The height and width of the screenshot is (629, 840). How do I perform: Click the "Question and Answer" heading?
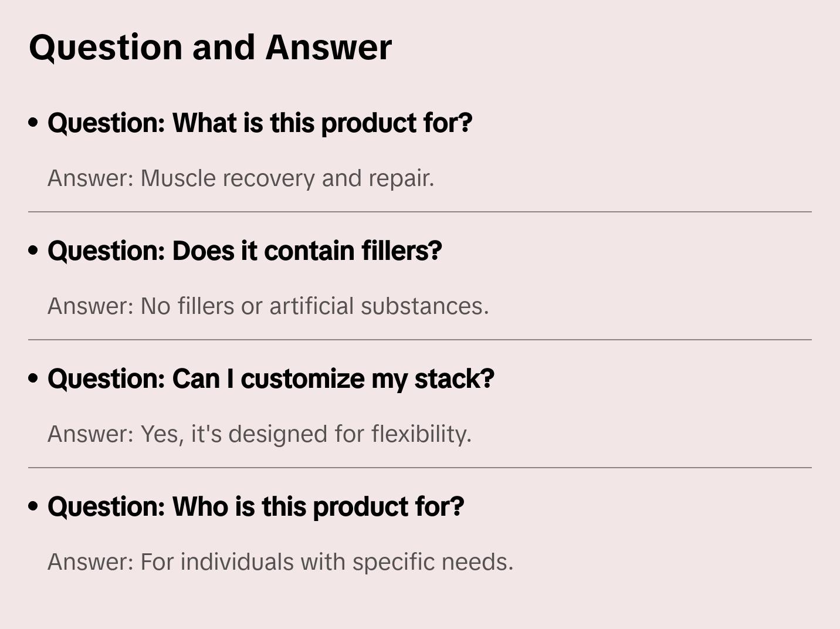[210, 47]
